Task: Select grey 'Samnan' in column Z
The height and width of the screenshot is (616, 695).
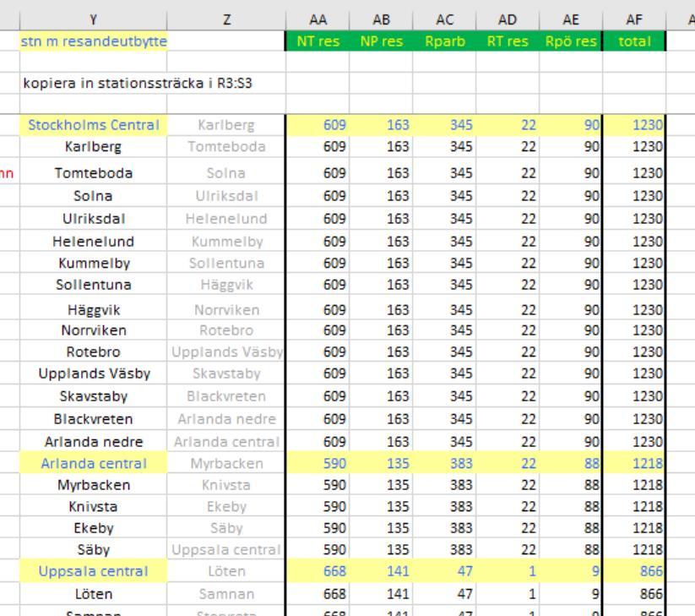Action: [226, 594]
